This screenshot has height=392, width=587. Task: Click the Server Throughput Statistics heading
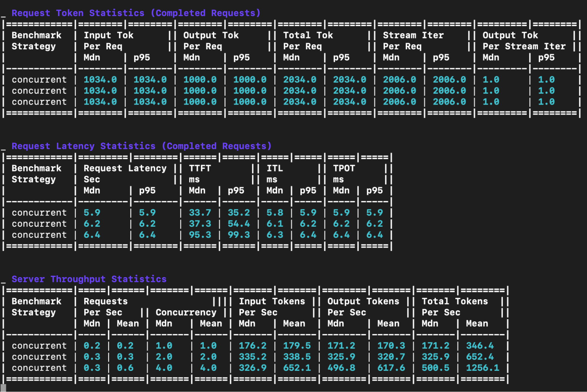pyautogui.click(x=89, y=279)
